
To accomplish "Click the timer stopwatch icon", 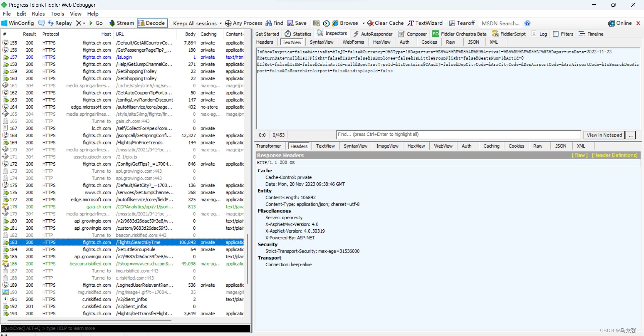I will (326, 23).
